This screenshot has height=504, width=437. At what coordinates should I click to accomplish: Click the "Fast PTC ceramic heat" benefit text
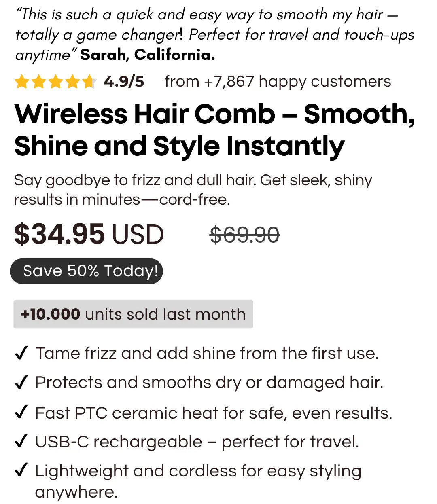click(214, 413)
